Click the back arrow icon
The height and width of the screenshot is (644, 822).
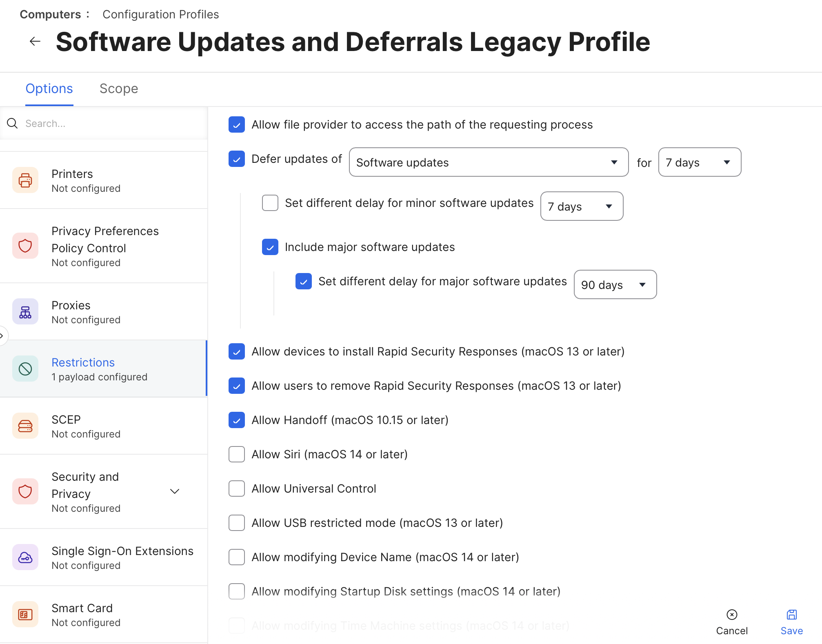[x=35, y=41]
